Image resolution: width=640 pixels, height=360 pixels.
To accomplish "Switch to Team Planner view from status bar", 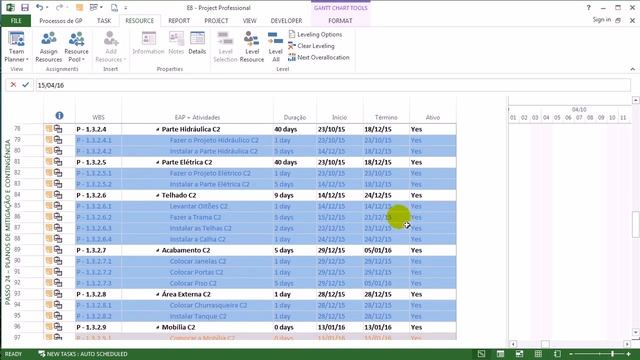I will click(x=519, y=354).
